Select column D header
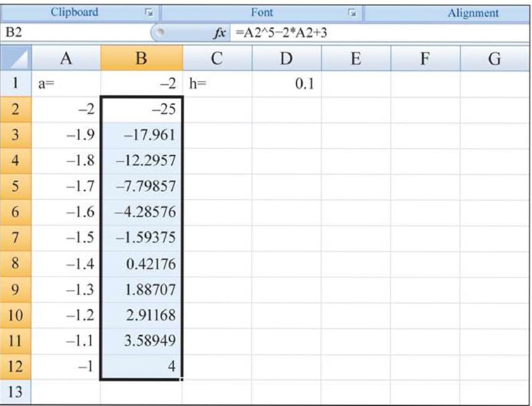The width and height of the screenshot is (532, 406). coord(287,58)
